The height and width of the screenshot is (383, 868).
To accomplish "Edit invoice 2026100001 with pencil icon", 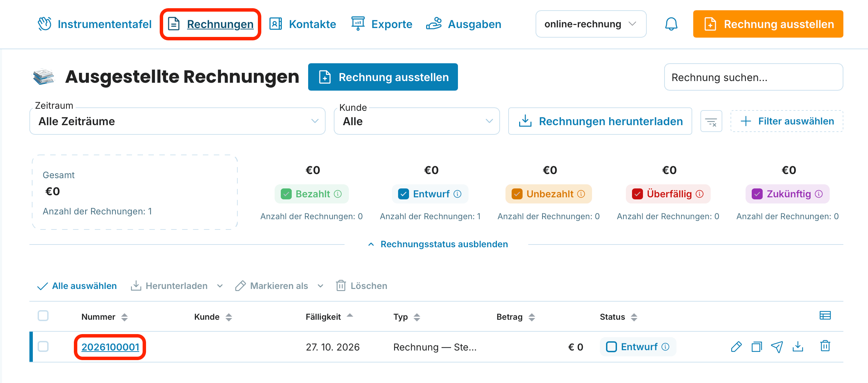I will point(736,347).
